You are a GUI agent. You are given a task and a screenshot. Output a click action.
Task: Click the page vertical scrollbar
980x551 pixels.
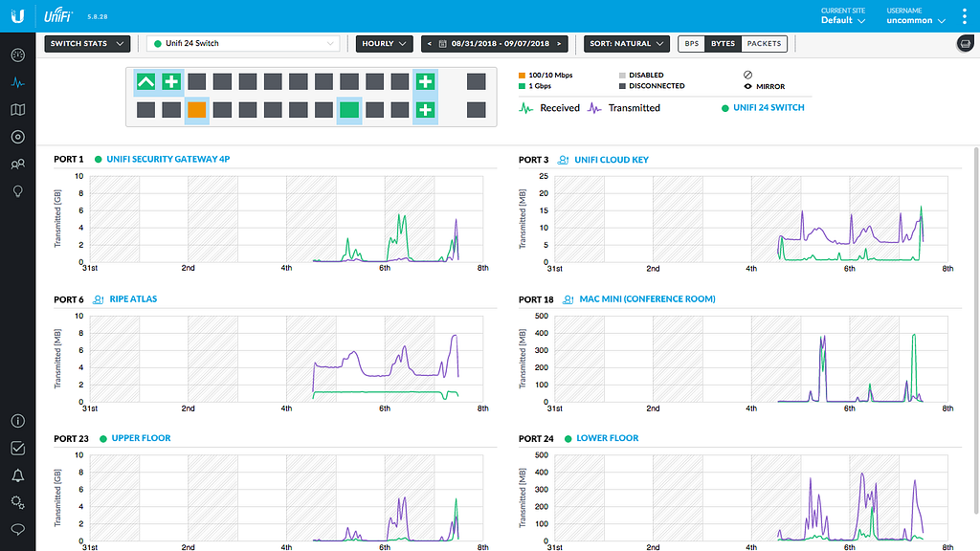coord(976,331)
